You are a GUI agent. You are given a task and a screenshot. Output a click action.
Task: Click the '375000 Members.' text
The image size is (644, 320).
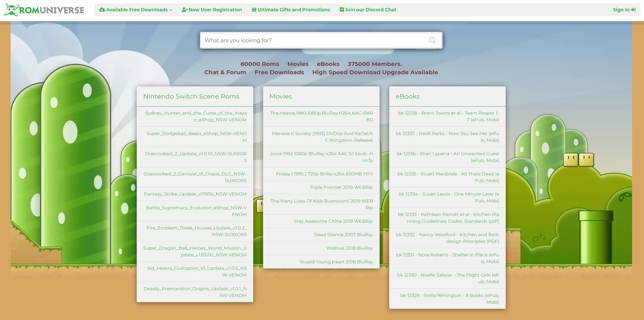[x=375, y=64]
